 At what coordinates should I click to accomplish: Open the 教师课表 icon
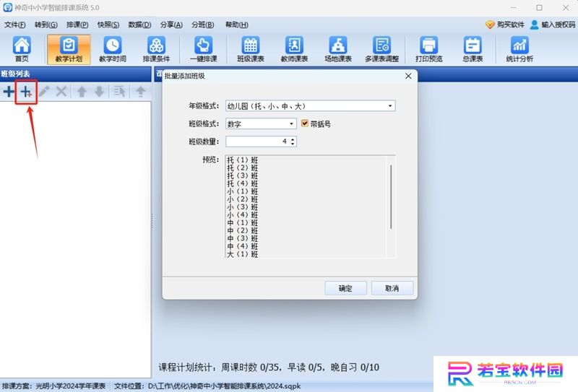click(294, 49)
